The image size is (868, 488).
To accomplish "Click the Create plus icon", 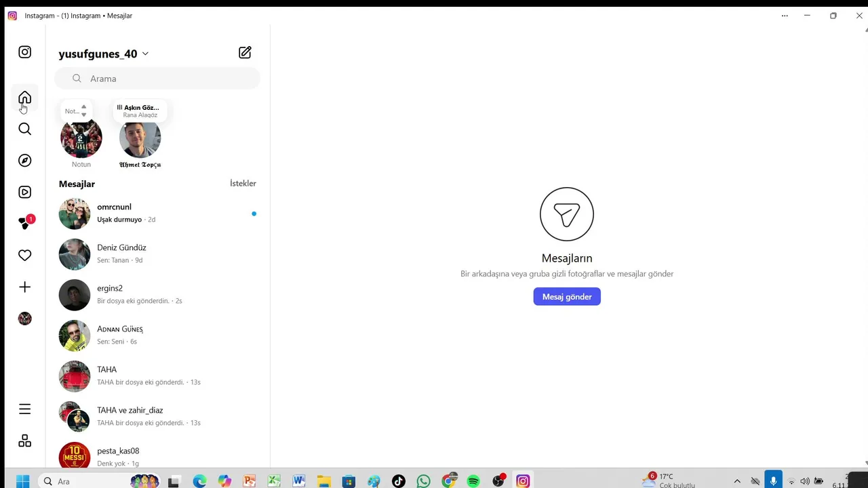I will click(25, 287).
